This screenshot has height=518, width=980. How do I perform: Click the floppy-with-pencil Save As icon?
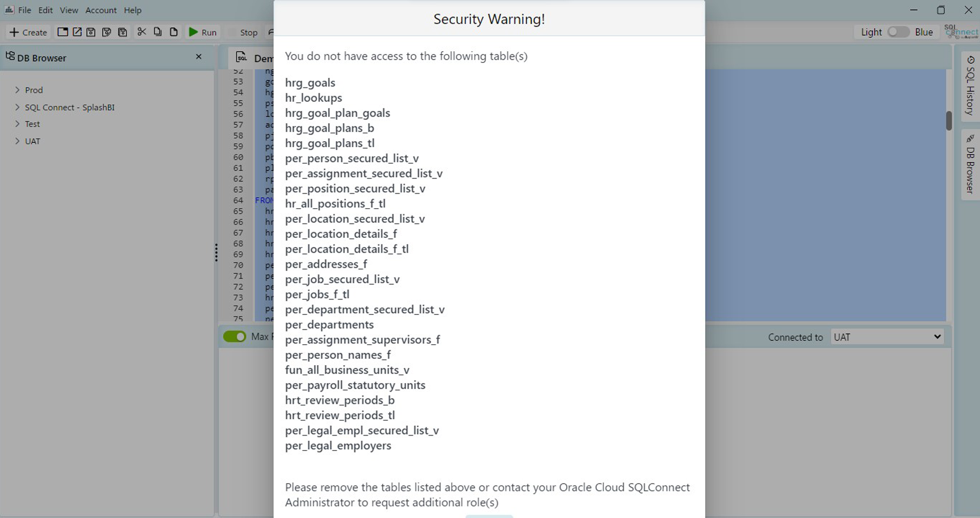tap(106, 32)
